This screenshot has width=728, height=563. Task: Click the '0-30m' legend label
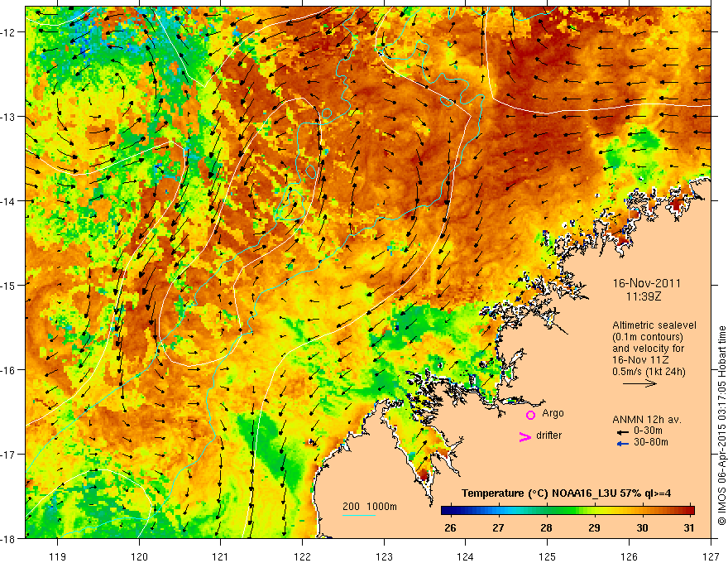648,431
